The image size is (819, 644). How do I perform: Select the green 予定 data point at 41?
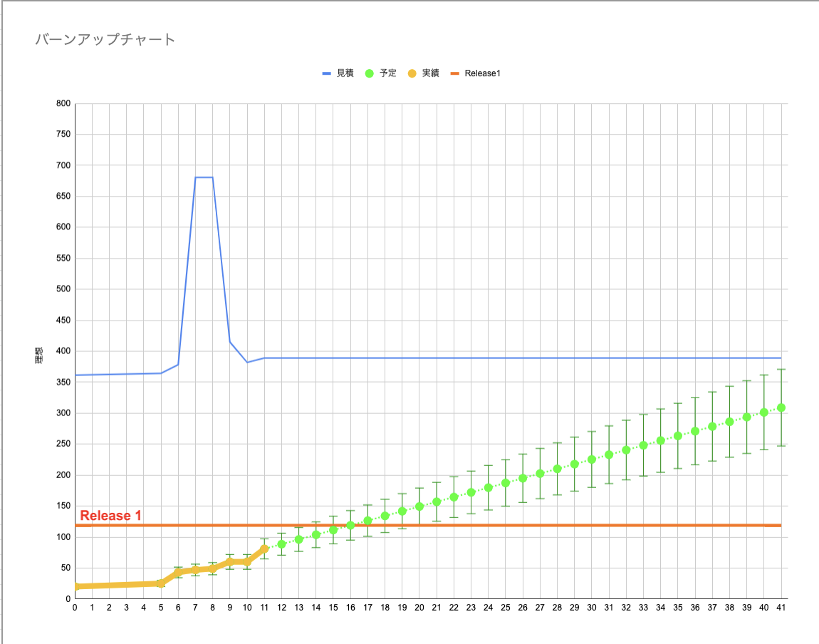[x=781, y=407]
